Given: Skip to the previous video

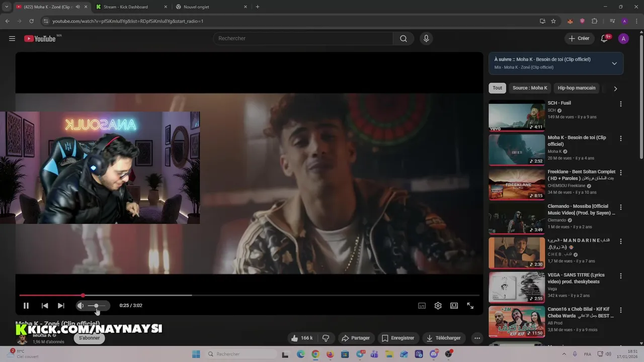Looking at the screenshot, I should click(x=45, y=306).
